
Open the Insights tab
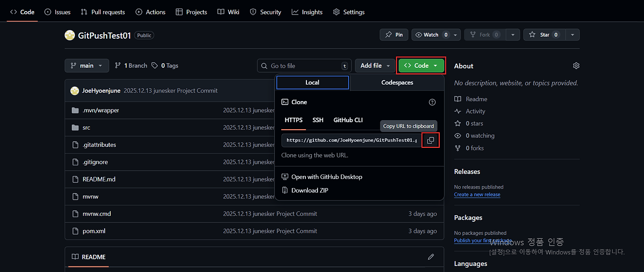[307, 12]
